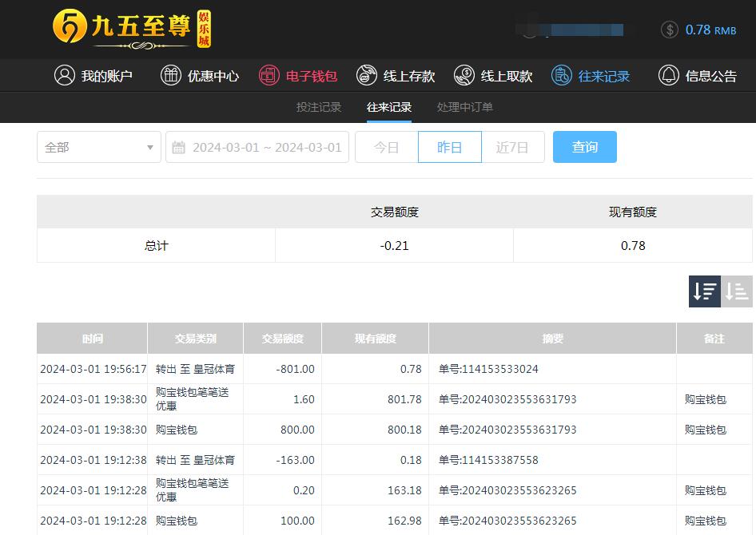Screen dimensions: 756x535
Task: Select the descending sort toggle
Action: 705,291
